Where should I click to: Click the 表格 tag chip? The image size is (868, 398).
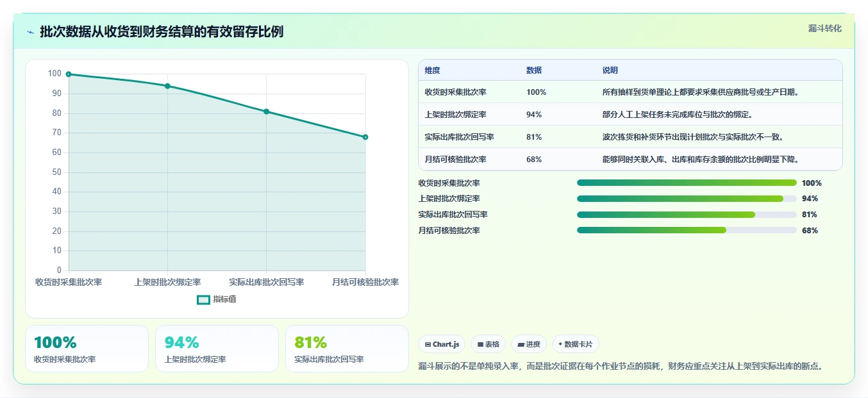[x=488, y=344]
